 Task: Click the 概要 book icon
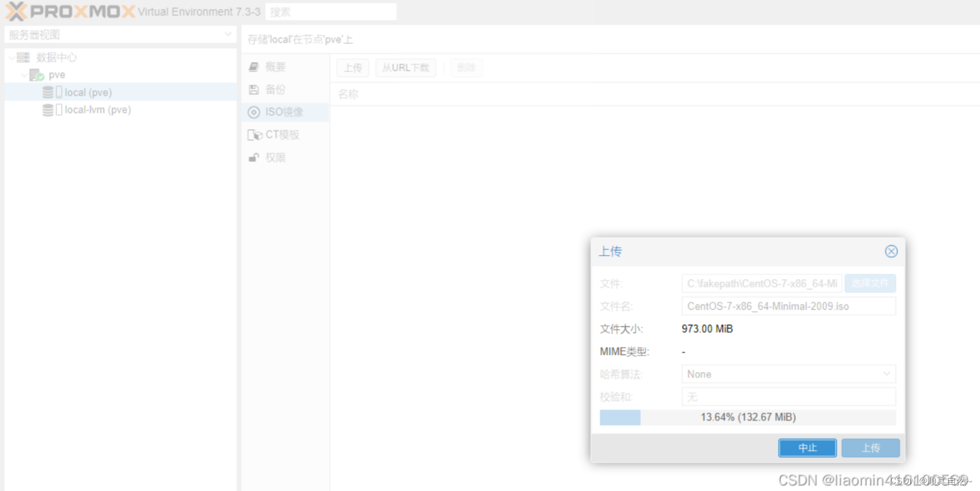click(x=254, y=67)
